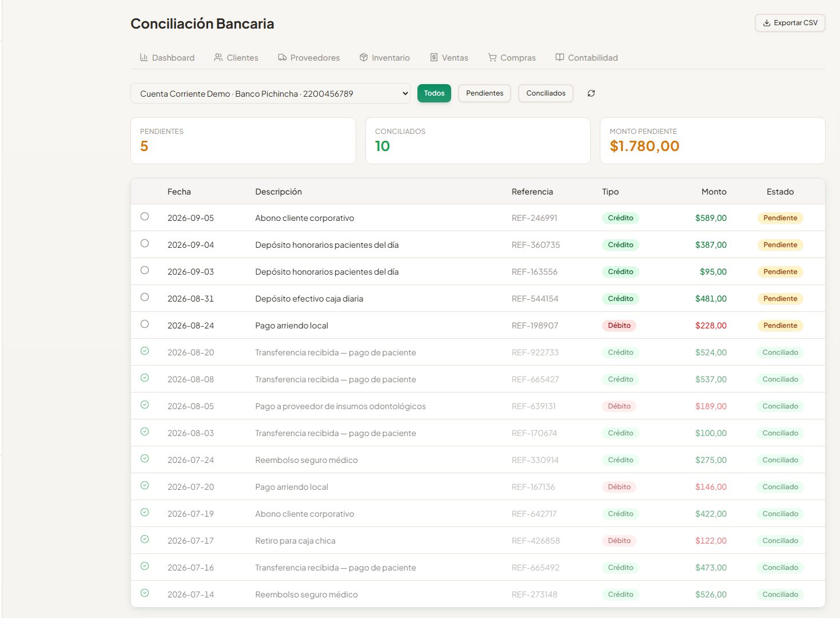
Task: Click the check circle for REF-639131 row
Action: 145,405
